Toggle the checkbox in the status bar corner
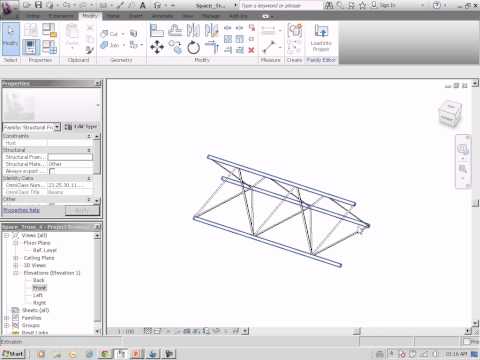 pyautogui.click(x=467, y=341)
